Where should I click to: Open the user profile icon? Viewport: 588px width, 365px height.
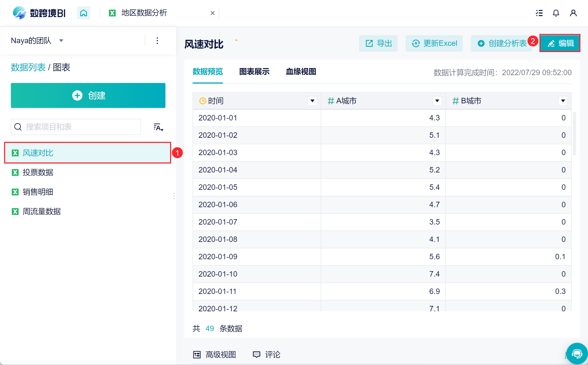tap(573, 13)
